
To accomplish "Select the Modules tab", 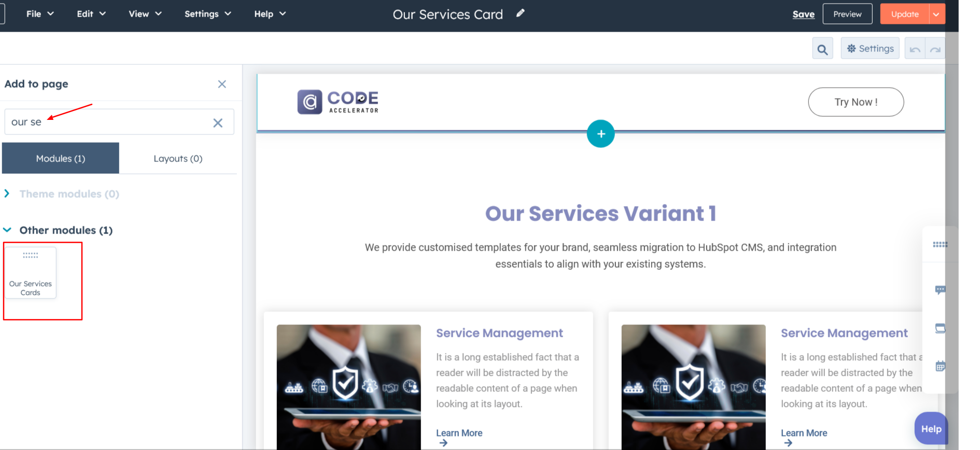I will (61, 158).
